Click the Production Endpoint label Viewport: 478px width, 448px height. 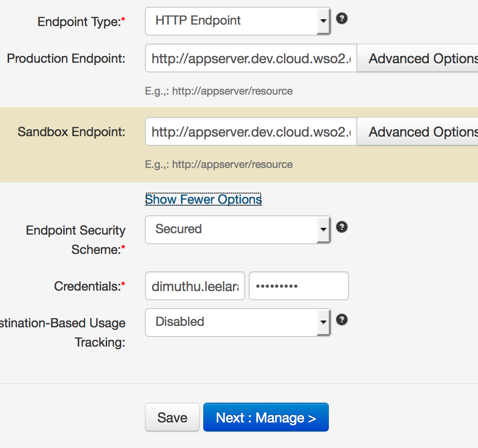(x=66, y=59)
